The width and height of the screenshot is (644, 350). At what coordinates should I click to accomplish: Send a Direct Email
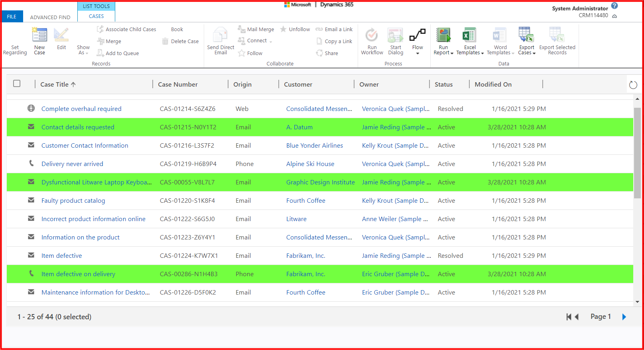coord(221,41)
